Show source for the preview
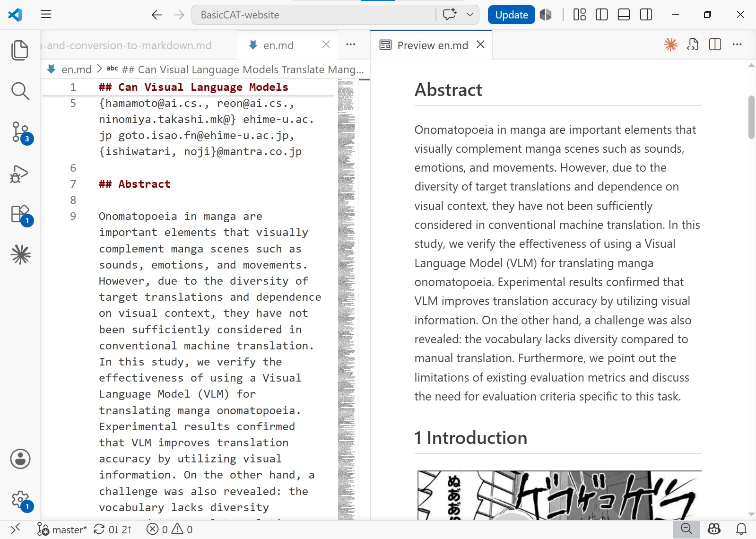The width and height of the screenshot is (756, 539). (x=693, y=44)
